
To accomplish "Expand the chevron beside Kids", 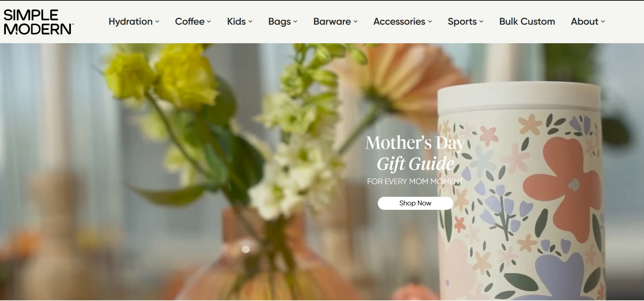I will pos(250,22).
